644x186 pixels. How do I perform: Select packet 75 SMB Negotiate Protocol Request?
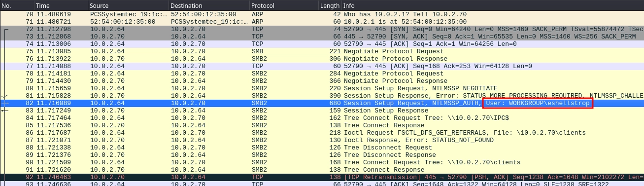click(322, 51)
